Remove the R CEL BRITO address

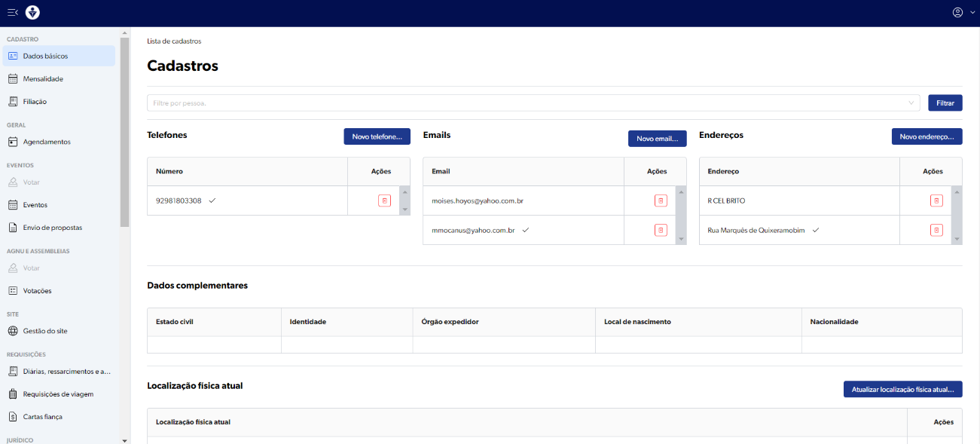point(936,201)
